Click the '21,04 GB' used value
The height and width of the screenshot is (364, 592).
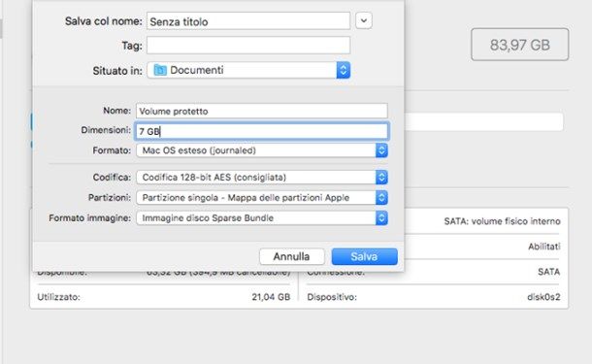[271, 297]
